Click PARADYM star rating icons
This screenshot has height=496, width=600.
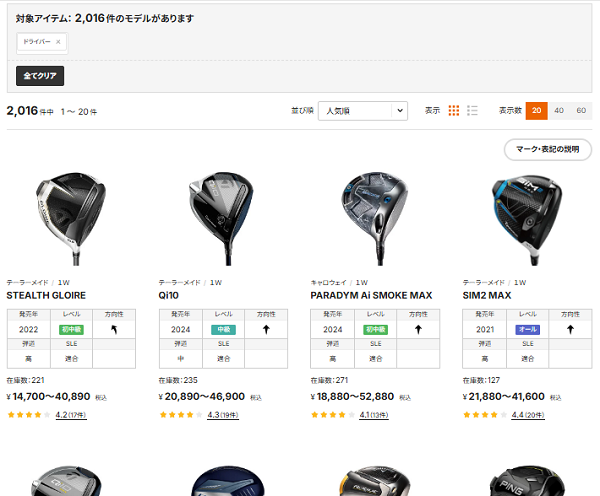[x=333, y=415]
